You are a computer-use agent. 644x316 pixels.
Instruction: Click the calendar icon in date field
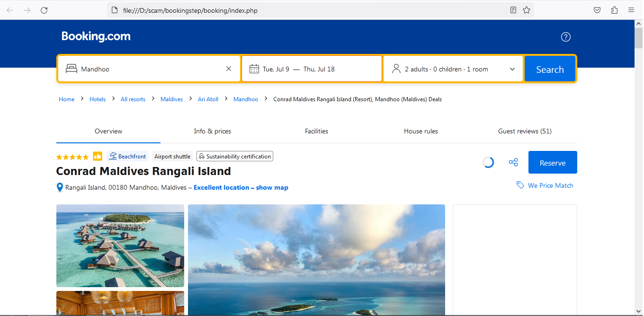point(254,69)
